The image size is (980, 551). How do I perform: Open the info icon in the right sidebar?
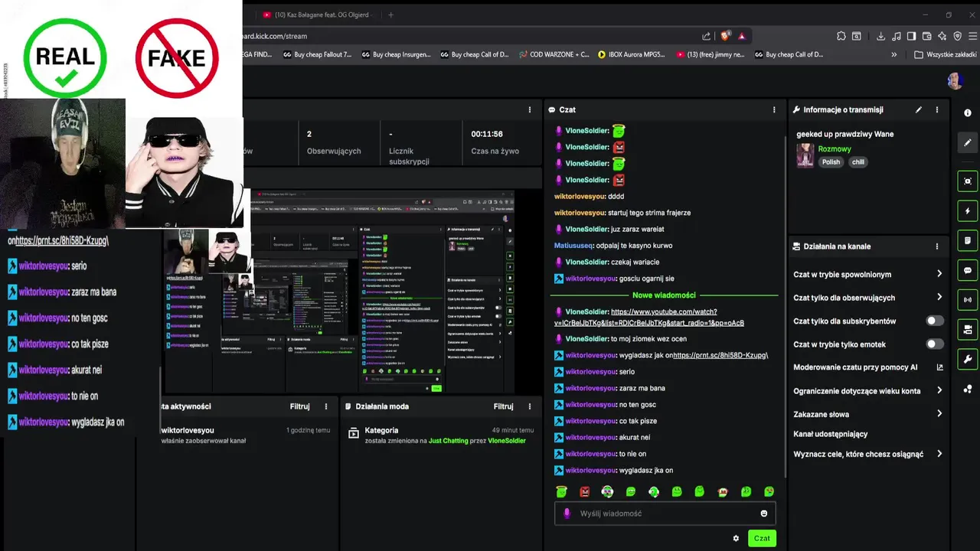click(x=968, y=113)
